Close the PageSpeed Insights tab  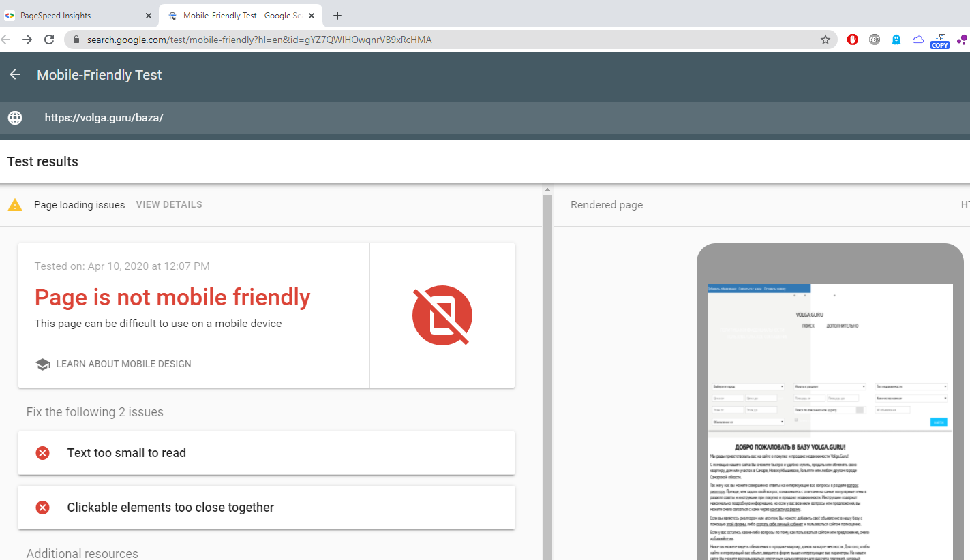pos(149,16)
